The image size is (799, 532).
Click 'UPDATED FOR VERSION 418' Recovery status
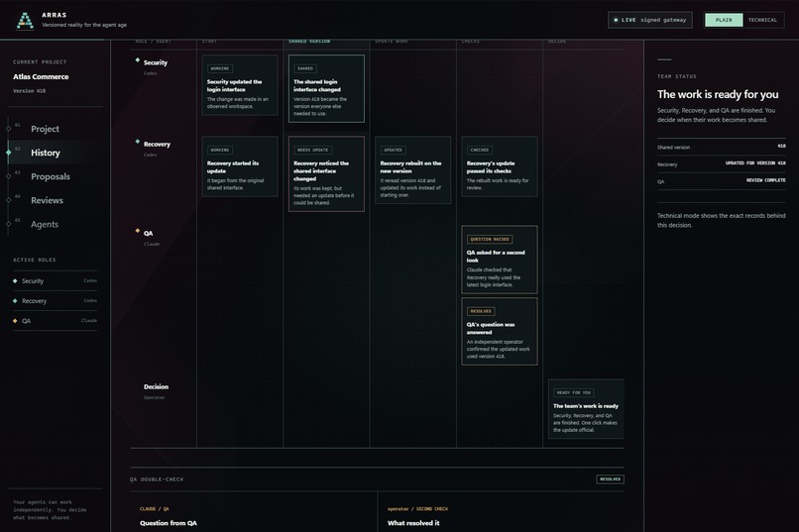click(755, 163)
